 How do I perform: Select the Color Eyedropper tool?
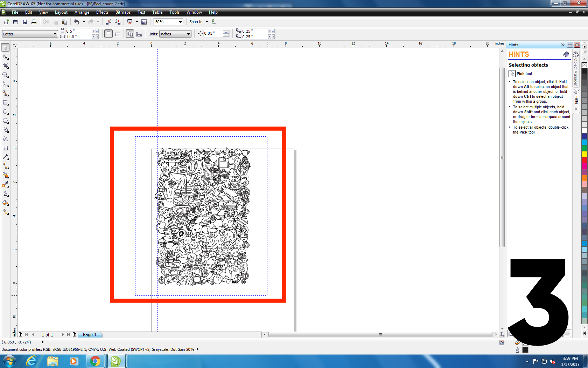pos(5,185)
